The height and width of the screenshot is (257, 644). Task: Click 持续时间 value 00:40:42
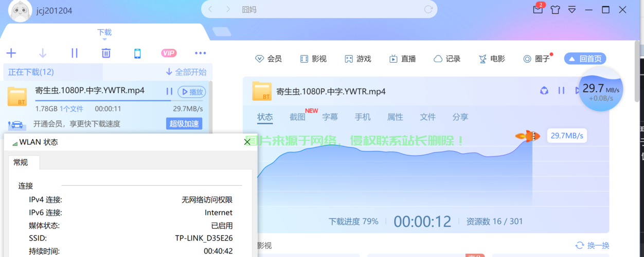pos(218,251)
